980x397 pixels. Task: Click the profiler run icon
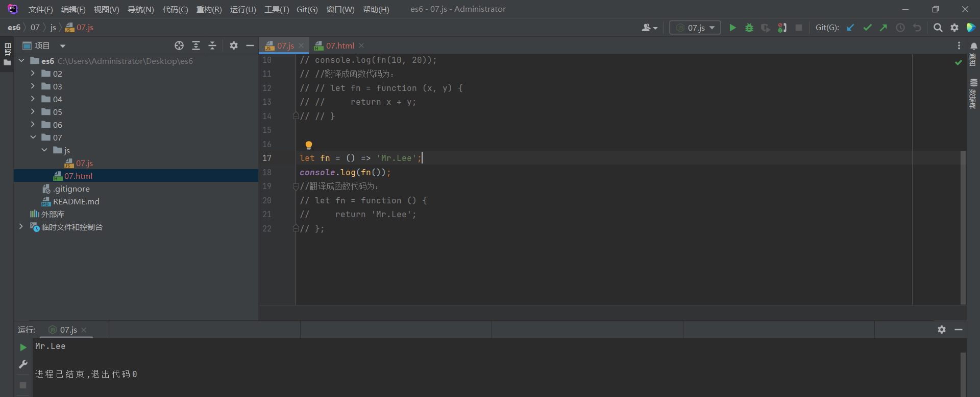[782, 28]
